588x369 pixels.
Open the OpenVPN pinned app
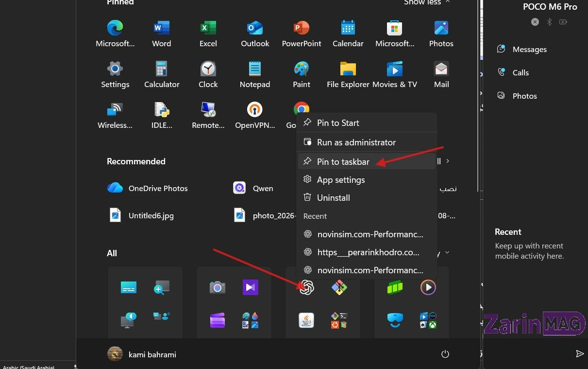click(x=255, y=115)
